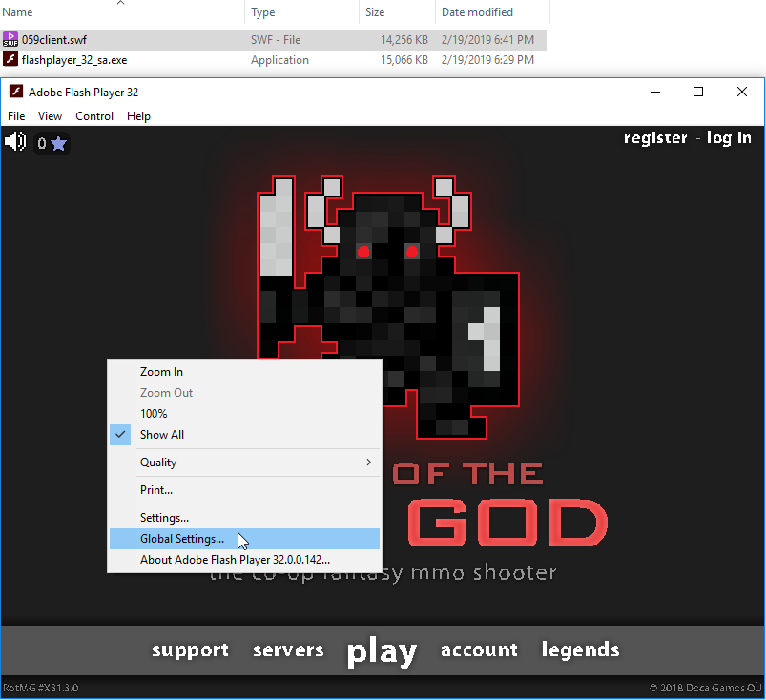
Task: Click the 14,256 KB size cell
Action: click(404, 39)
